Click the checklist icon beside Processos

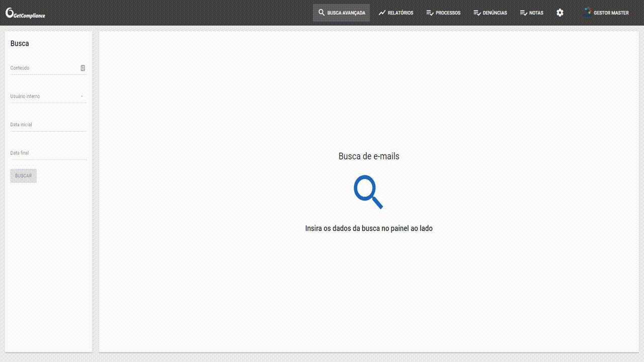pyautogui.click(x=430, y=13)
